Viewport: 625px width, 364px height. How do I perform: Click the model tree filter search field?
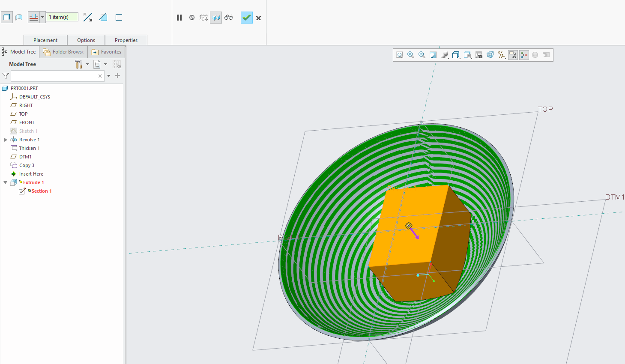pos(56,76)
